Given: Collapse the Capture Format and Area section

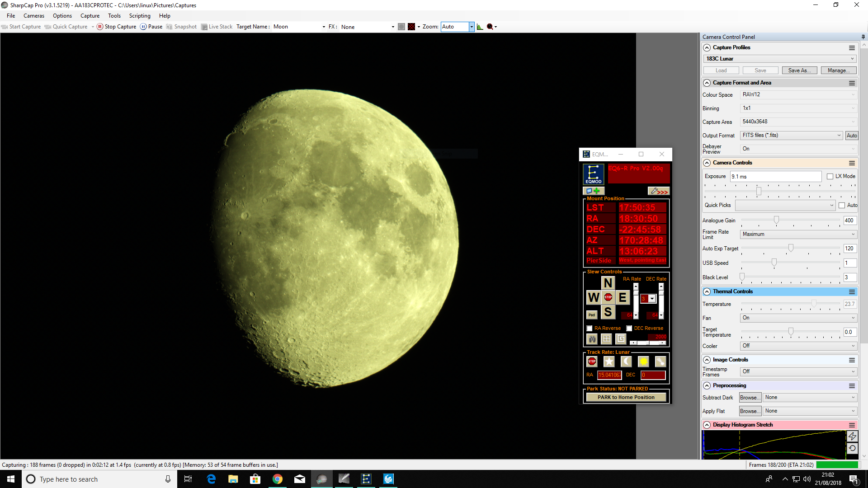Looking at the screenshot, I should click(707, 83).
